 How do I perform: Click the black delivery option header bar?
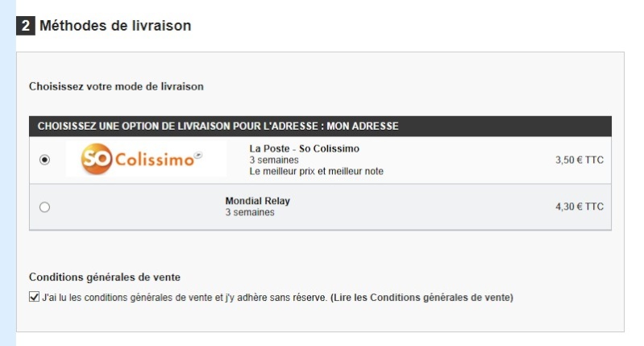(x=320, y=126)
